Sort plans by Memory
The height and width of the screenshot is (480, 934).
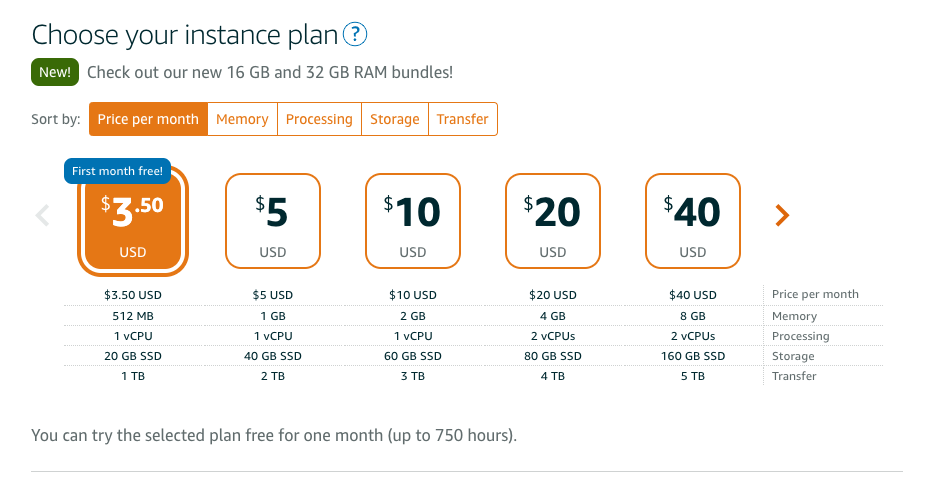pyautogui.click(x=242, y=119)
